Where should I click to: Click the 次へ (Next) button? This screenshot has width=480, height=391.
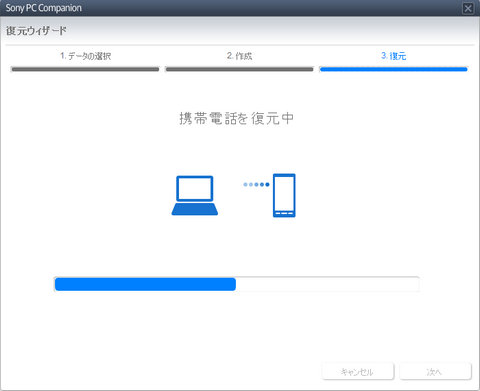435,371
